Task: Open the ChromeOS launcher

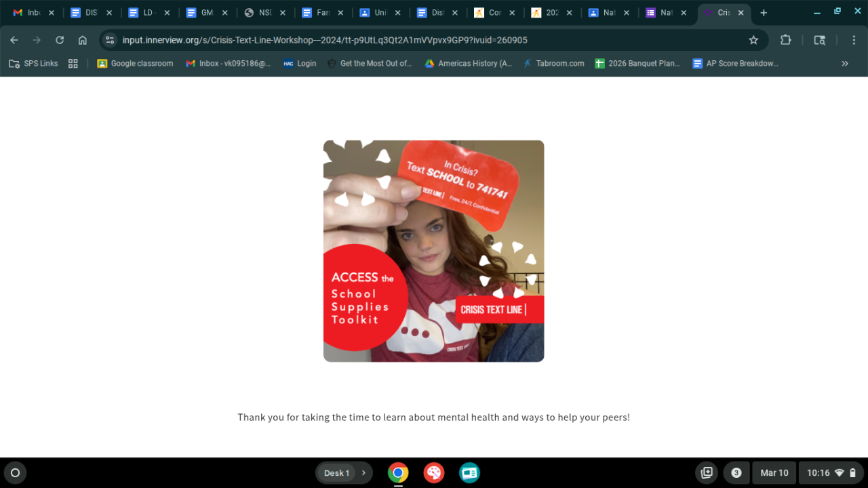Action: coord(15,473)
